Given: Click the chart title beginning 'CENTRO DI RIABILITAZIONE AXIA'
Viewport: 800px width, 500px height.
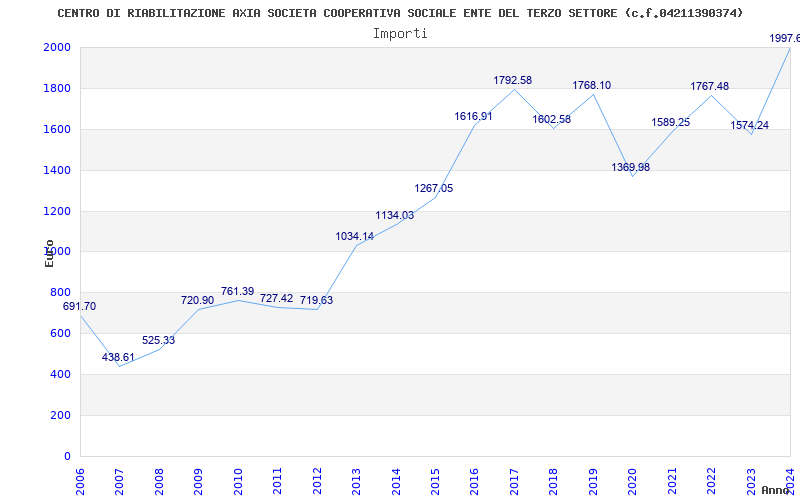Looking at the screenshot, I should pos(400,13).
